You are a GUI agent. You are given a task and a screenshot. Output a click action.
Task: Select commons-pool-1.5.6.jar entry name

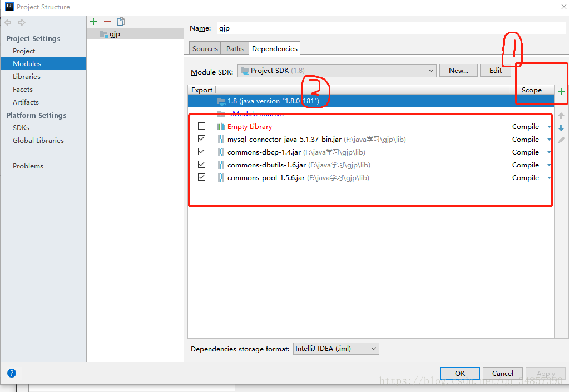click(x=266, y=178)
